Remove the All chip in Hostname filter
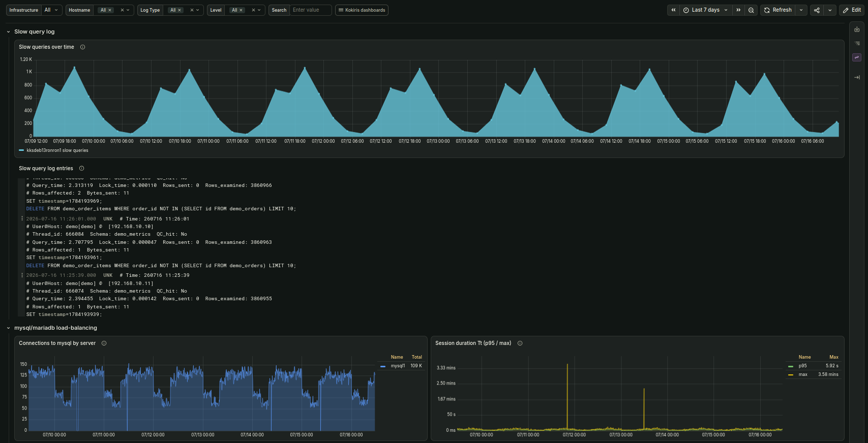This screenshot has width=868, height=443. (110, 10)
